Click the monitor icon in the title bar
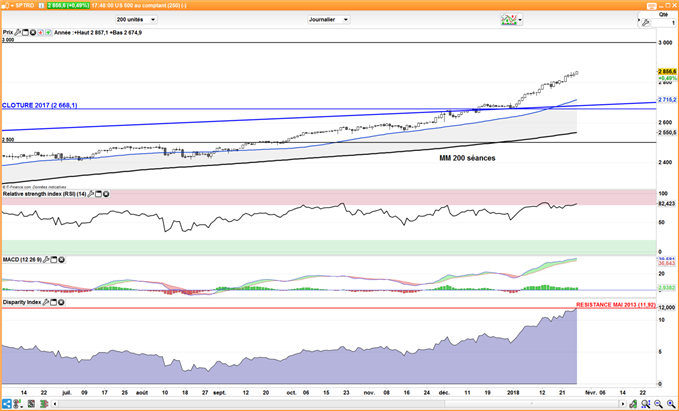Image resolution: width=679 pixels, height=411 pixels. coord(652,6)
